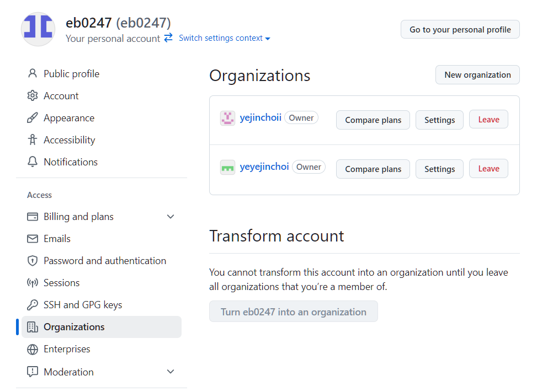Image resolution: width=537 pixels, height=392 pixels.
Task: Create a New organization
Action: click(x=477, y=74)
